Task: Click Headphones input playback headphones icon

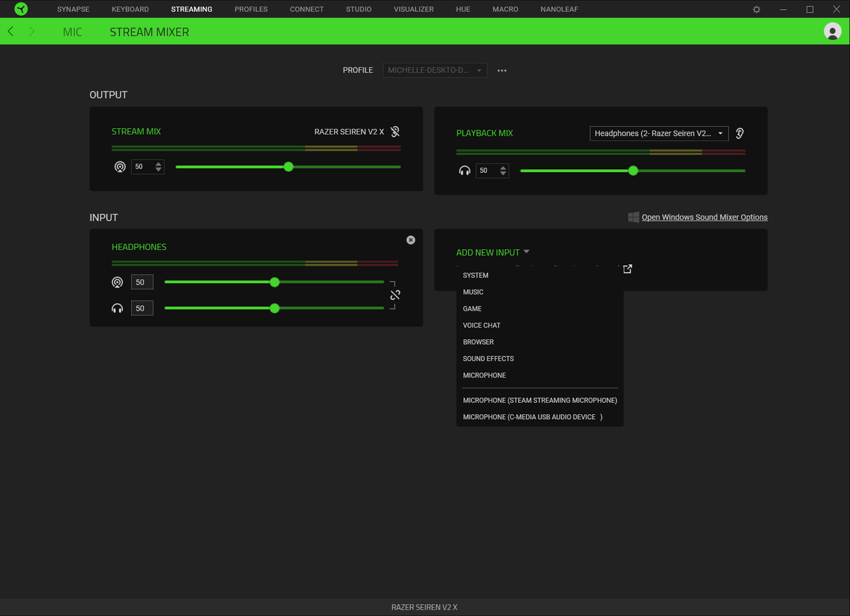Action: click(x=118, y=308)
